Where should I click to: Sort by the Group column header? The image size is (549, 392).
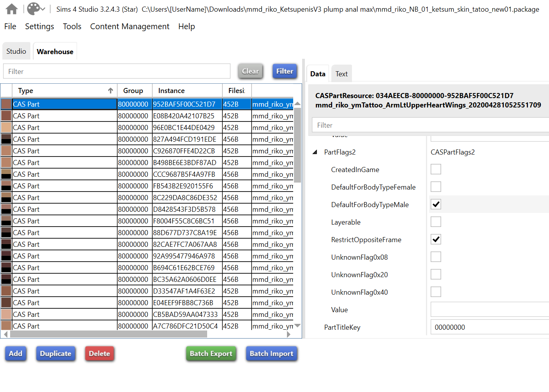click(135, 90)
